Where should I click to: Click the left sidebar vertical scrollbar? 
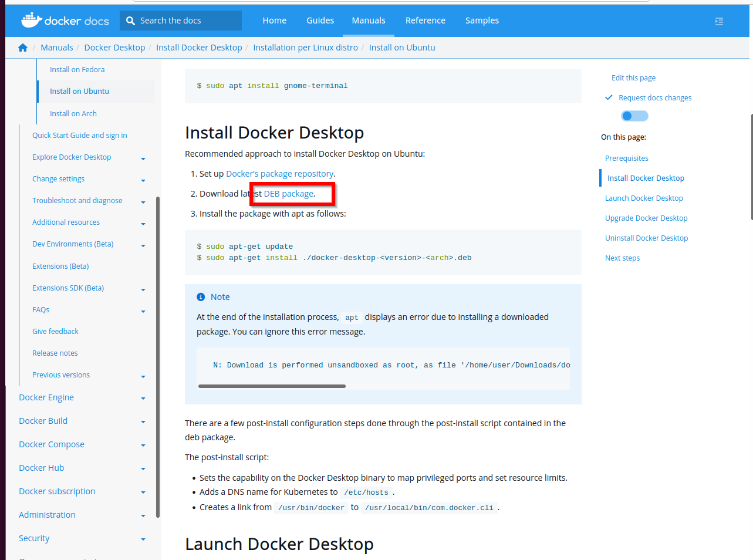pyautogui.click(x=158, y=357)
